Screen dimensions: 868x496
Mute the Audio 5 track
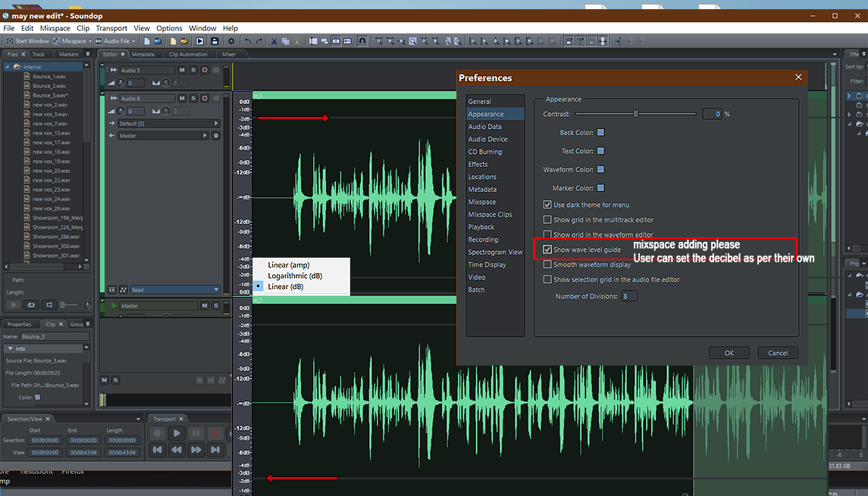tap(182, 70)
